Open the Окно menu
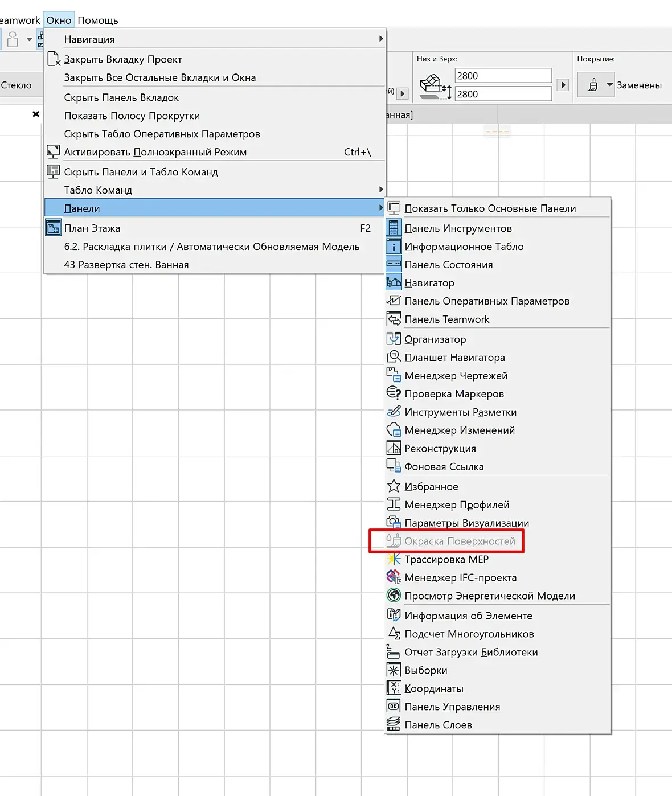The image size is (672, 796). [59, 20]
